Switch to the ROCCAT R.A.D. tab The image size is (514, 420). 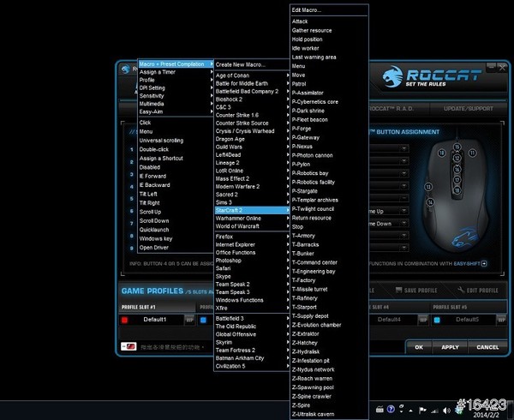(399, 109)
